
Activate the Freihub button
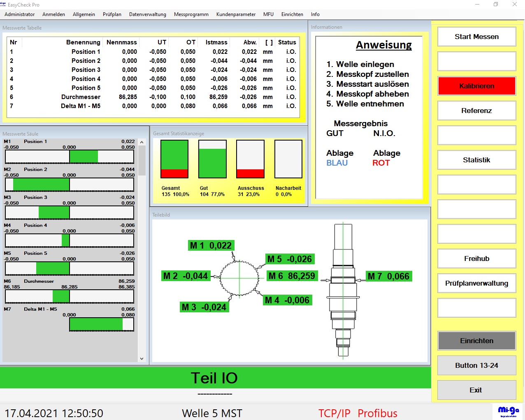tap(476, 258)
